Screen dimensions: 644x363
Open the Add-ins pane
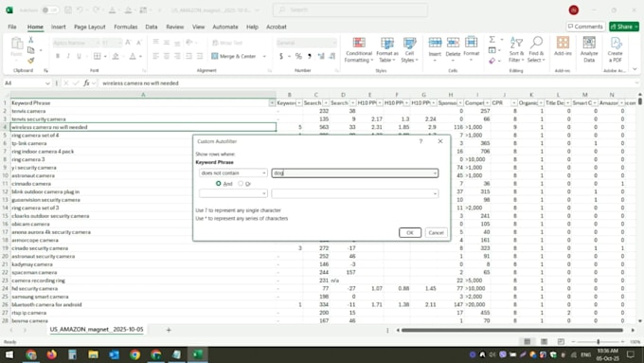pyautogui.click(x=563, y=46)
